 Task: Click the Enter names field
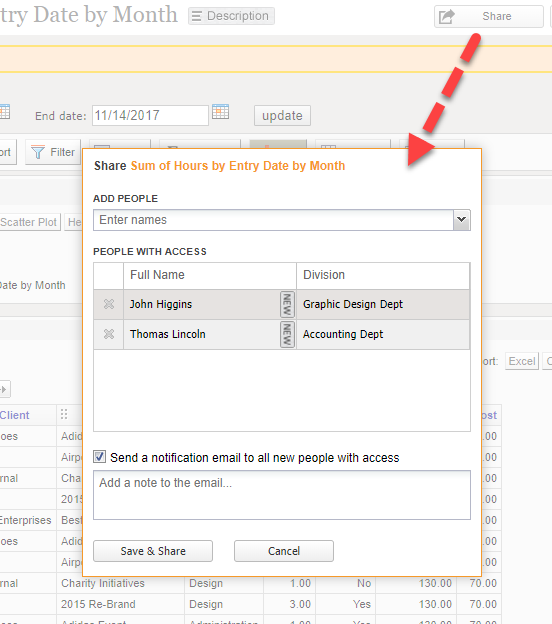click(273, 220)
